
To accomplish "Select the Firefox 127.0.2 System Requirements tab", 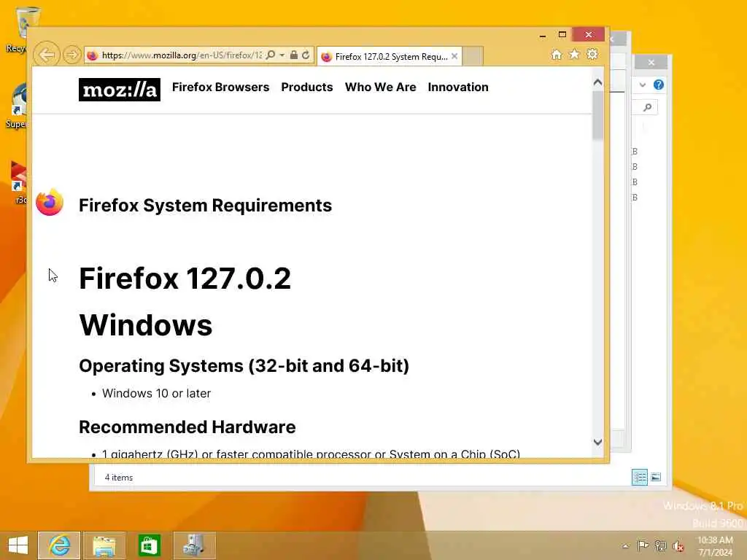I will click(390, 56).
